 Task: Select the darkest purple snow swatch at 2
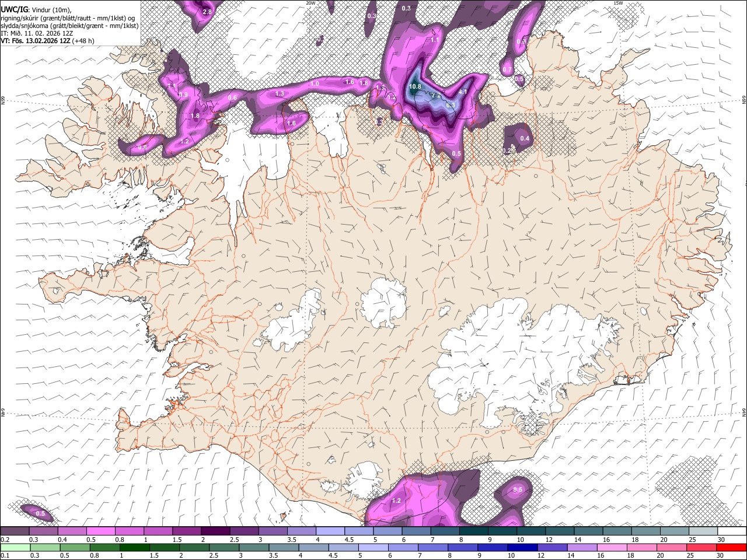pyautogui.click(x=215, y=531)
